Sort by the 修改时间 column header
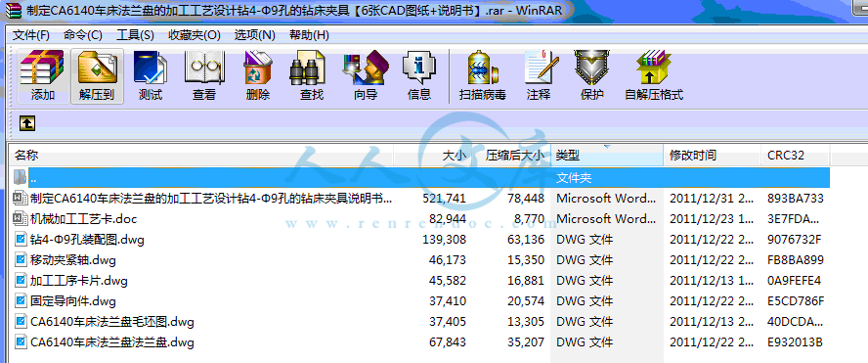The image size is (868, 363). point(713,156)
